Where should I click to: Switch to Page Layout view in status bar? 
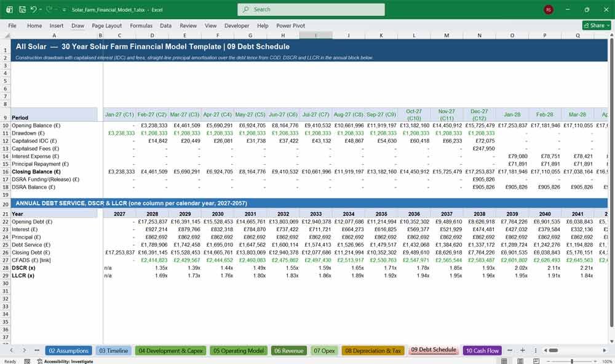point(520,361)
